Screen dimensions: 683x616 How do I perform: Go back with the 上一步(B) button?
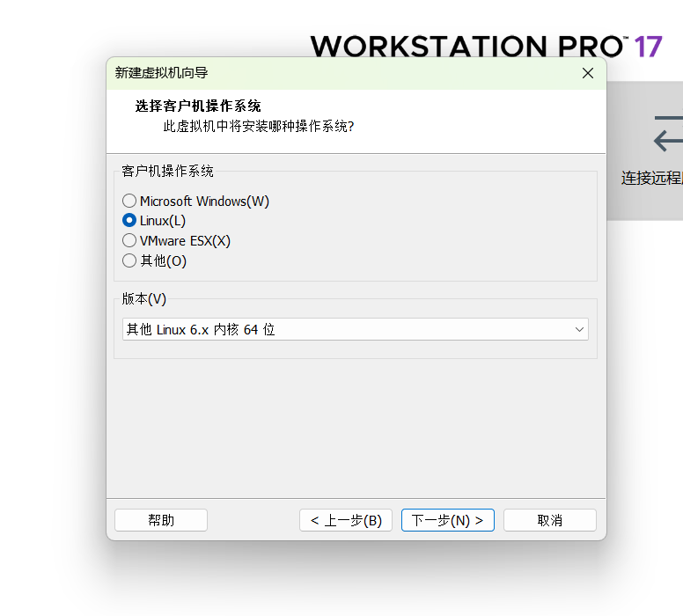tap(346, 520)
